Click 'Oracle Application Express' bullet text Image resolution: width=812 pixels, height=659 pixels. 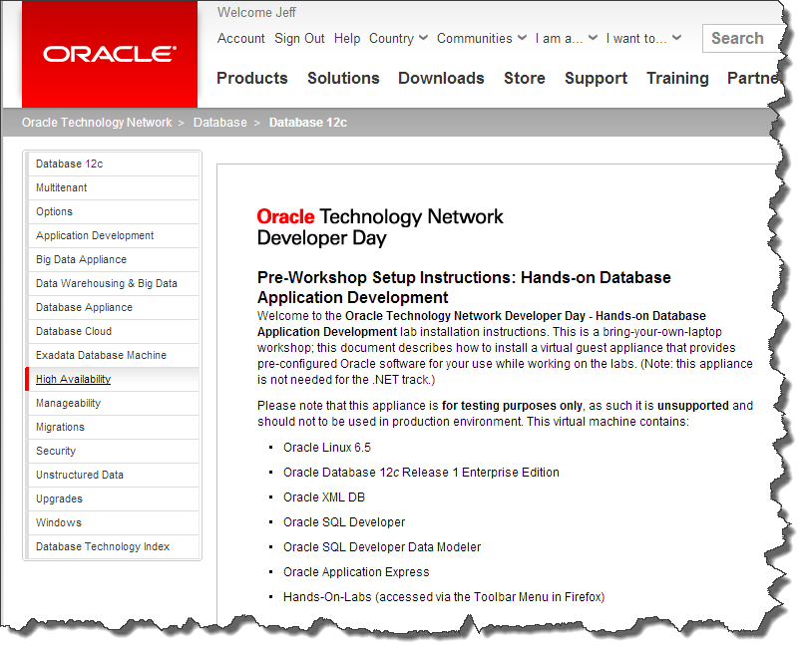356,572
